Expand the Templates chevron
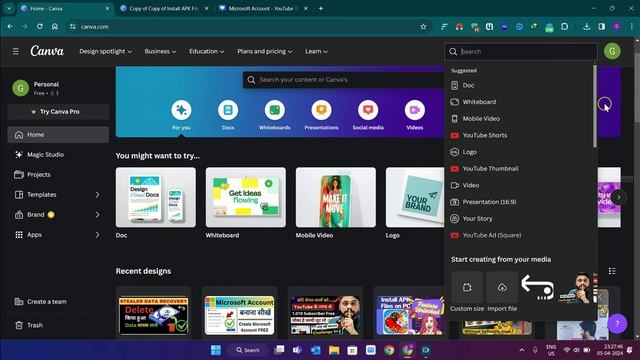The height and width of the screenshot is (360, 640). point(97,195)
